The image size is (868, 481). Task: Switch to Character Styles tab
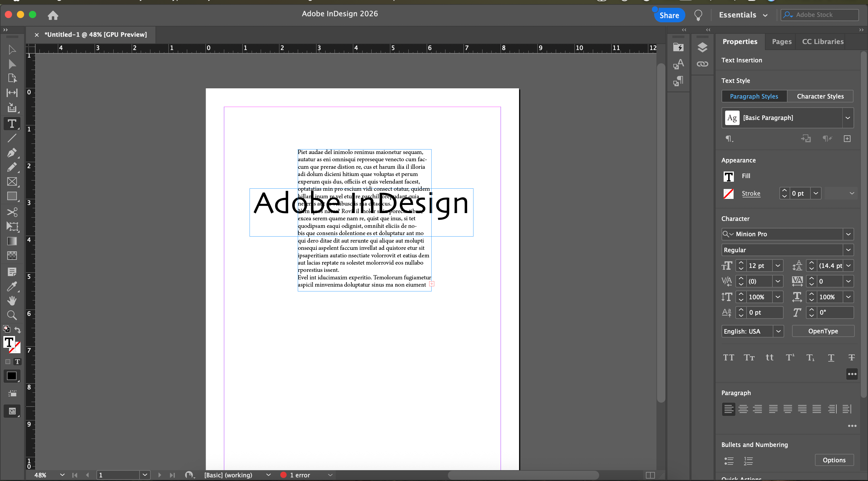[x=820, y=96]
